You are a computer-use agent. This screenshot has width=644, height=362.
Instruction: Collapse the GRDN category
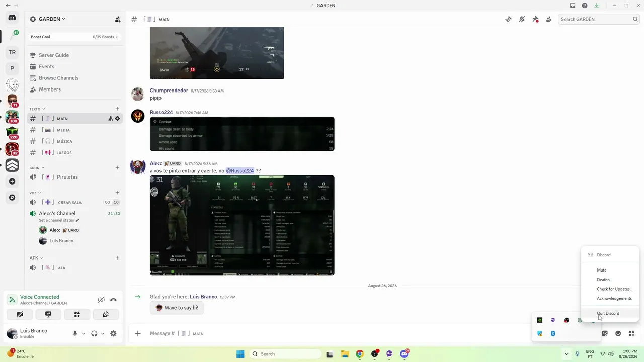(37, 168)
